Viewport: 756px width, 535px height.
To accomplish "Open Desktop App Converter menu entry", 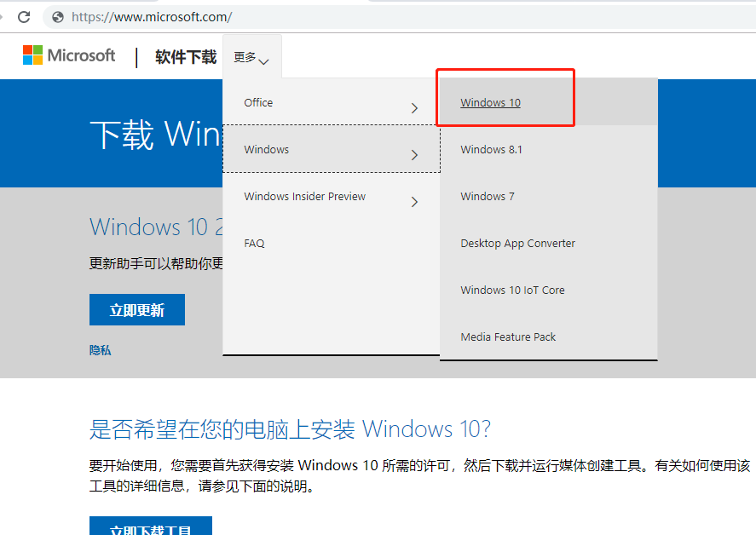I will pyautogui.click(x=517, y=244).
